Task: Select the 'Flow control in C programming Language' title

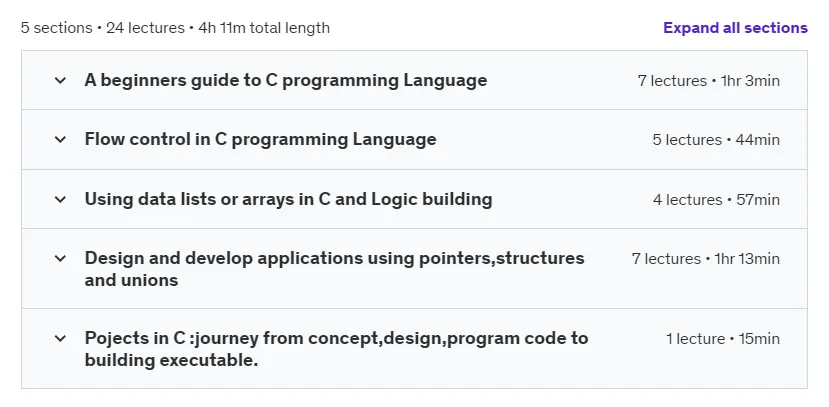Action: [x=261, y=140]
